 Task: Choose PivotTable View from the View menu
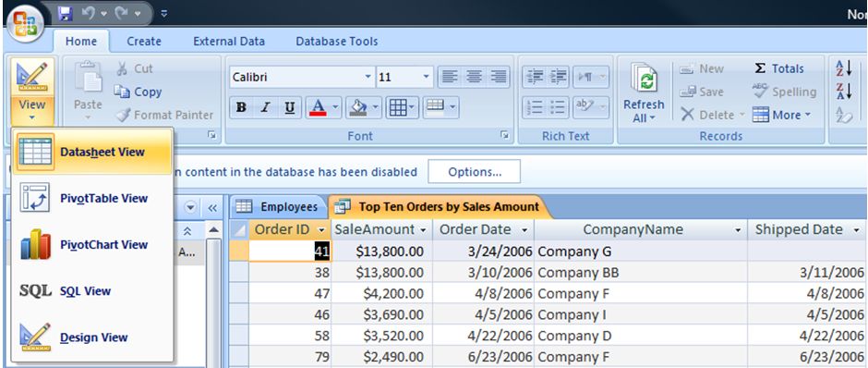pos(93,198)
